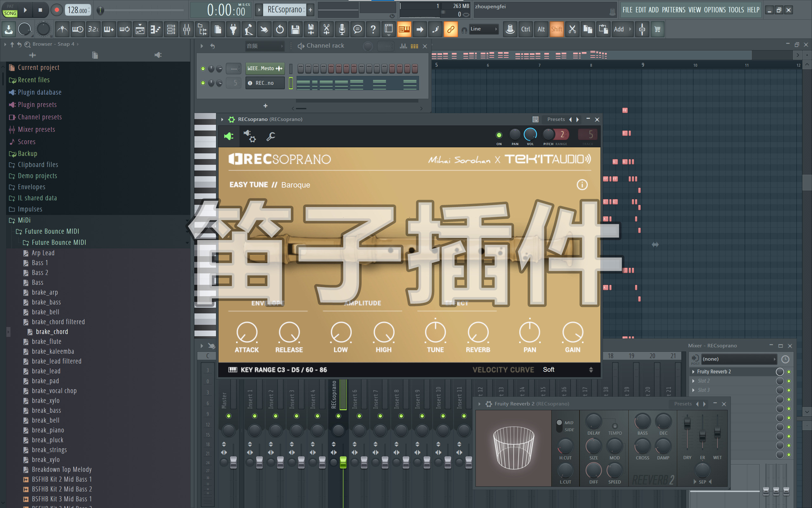Open the TOOLS menu

pos(736,10)
